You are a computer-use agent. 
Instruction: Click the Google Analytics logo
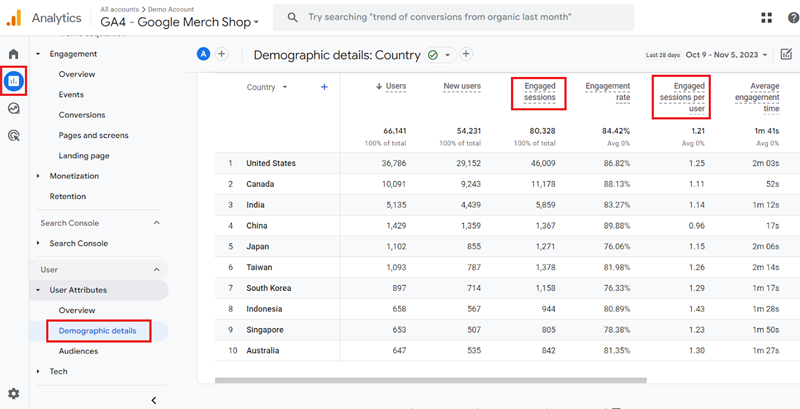(x=14, y=18)
